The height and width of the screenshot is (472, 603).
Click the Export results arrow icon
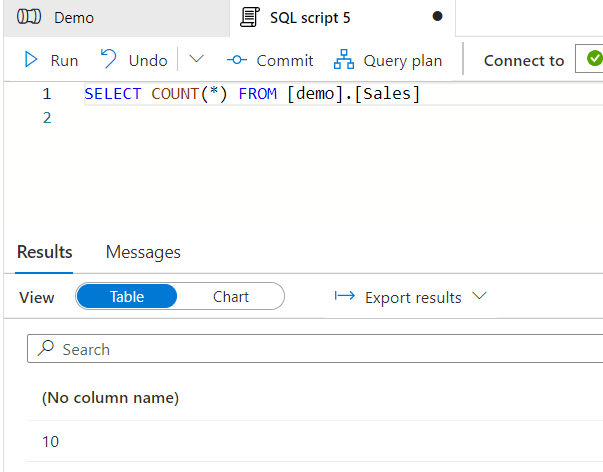coord(345,297)
